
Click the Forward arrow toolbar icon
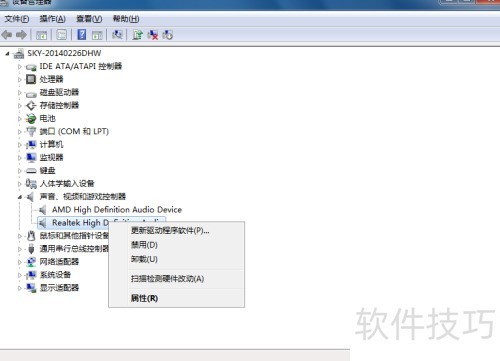click(x=21, y=35)
